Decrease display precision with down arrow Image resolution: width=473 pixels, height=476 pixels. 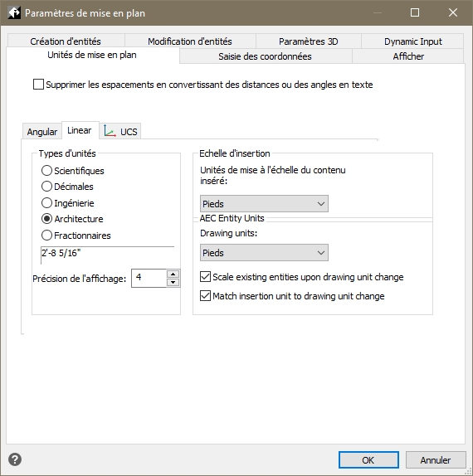click(x=173, y=283)
